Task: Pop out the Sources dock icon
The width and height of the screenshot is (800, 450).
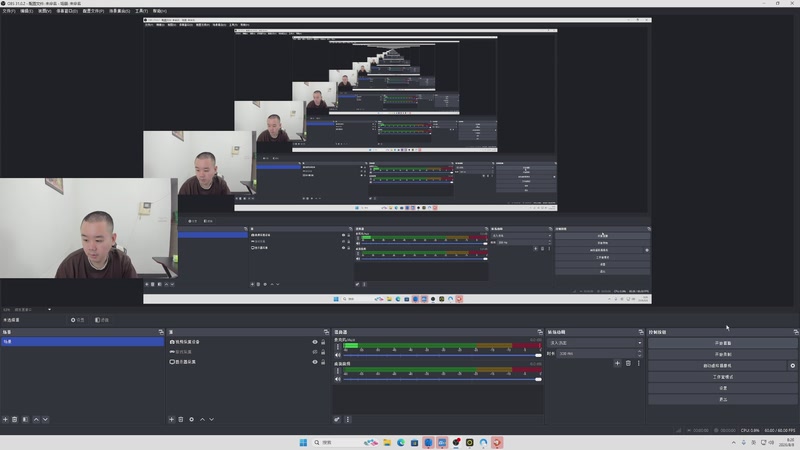Action: 326,332
